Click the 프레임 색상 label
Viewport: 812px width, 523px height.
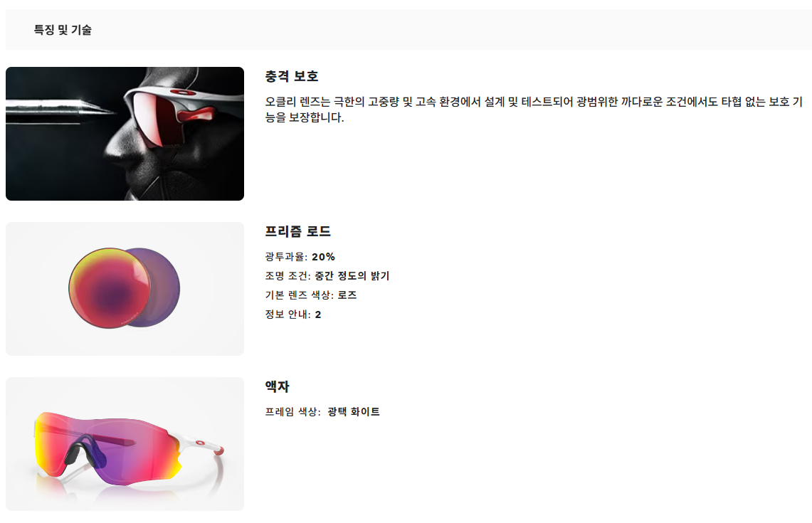(x=292, y=412)
